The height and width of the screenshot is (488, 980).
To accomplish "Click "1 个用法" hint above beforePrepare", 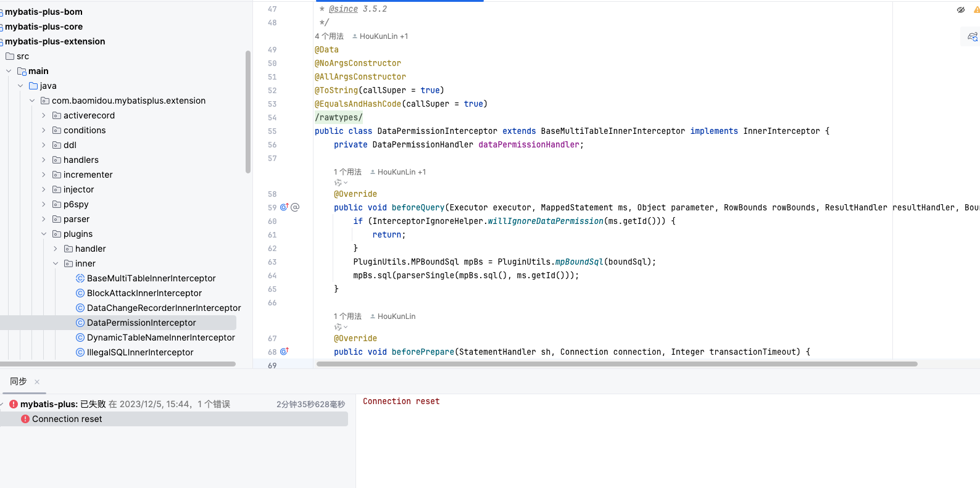I will (348, 316).
